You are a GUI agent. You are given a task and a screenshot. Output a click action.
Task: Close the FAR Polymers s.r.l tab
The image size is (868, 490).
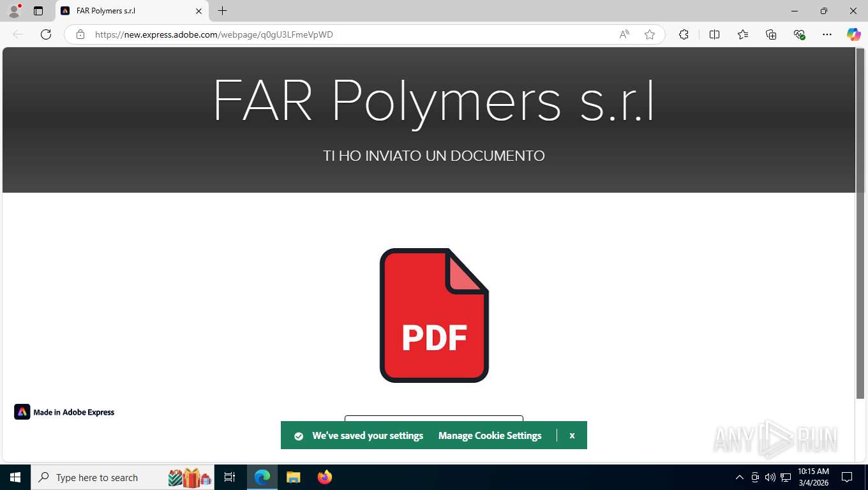pos(198,11)
